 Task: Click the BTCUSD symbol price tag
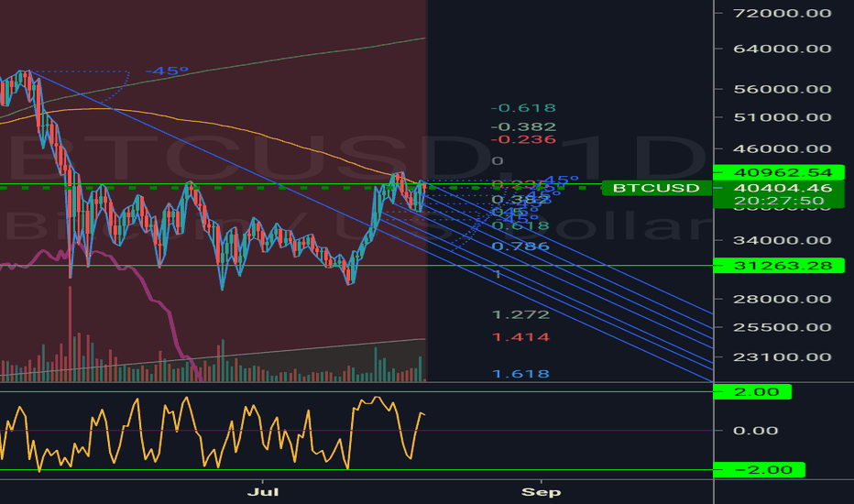click(656, 188)
